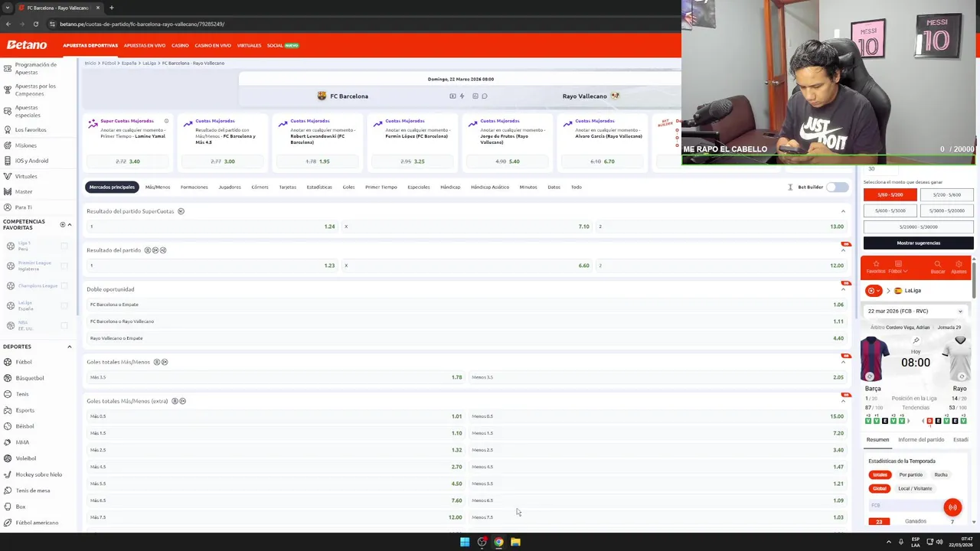Open the match date dropdown 22 mar 2026

click(x=915, y=311)
